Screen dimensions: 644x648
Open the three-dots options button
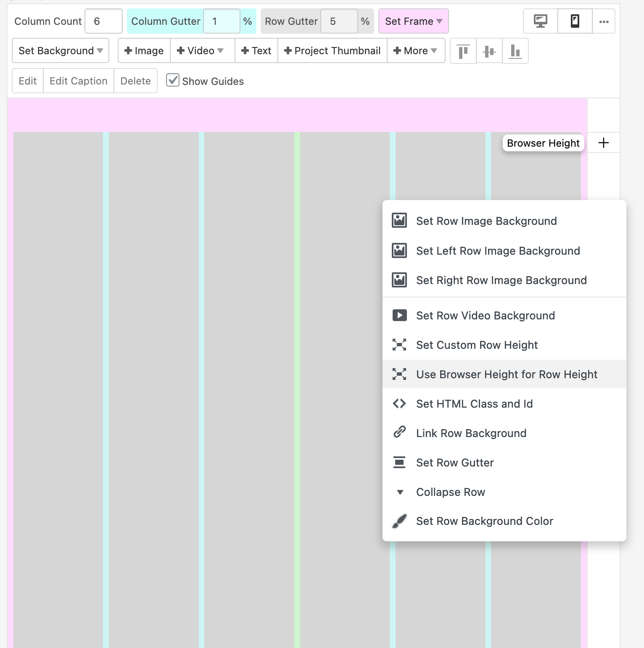point(604,21)
